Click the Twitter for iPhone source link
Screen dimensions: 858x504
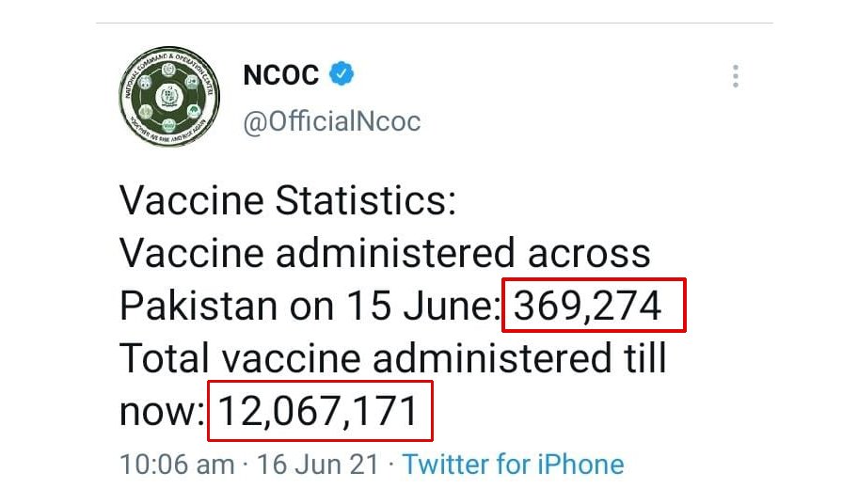tap(513, 465)
